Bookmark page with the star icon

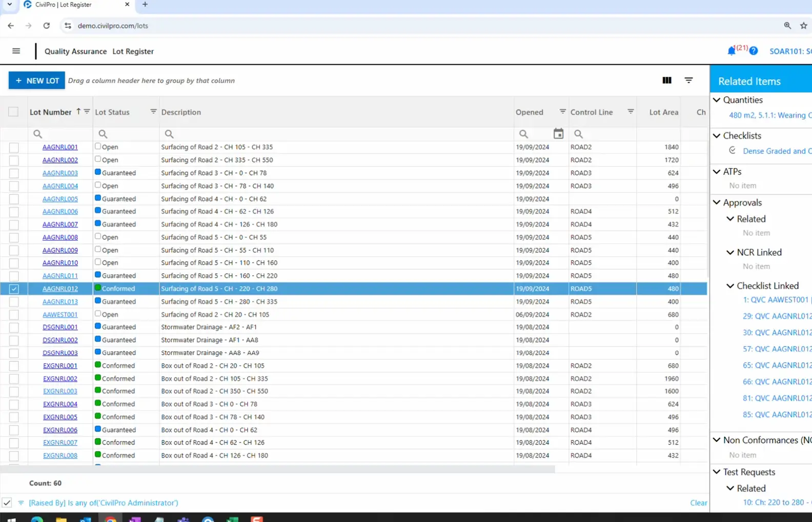[803, 26]
